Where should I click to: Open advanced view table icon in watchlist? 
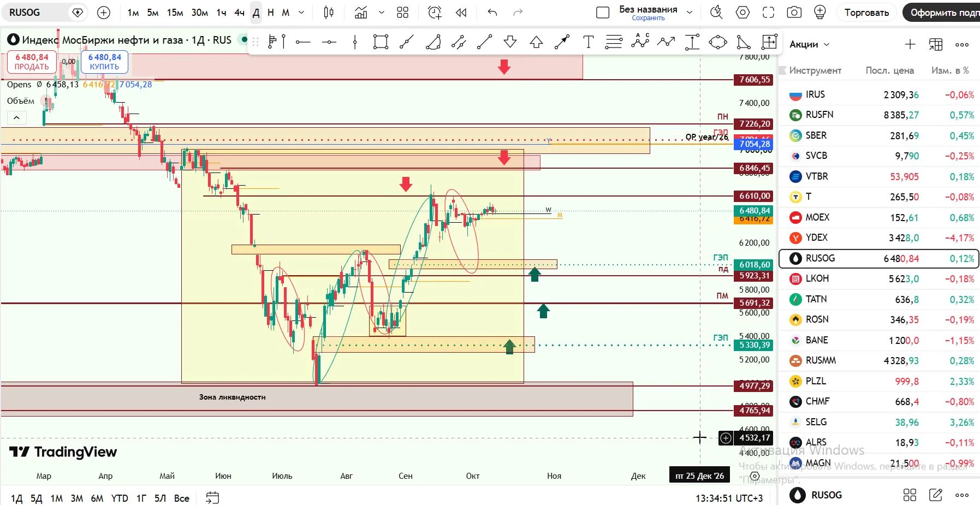click(x=936, y=45)
